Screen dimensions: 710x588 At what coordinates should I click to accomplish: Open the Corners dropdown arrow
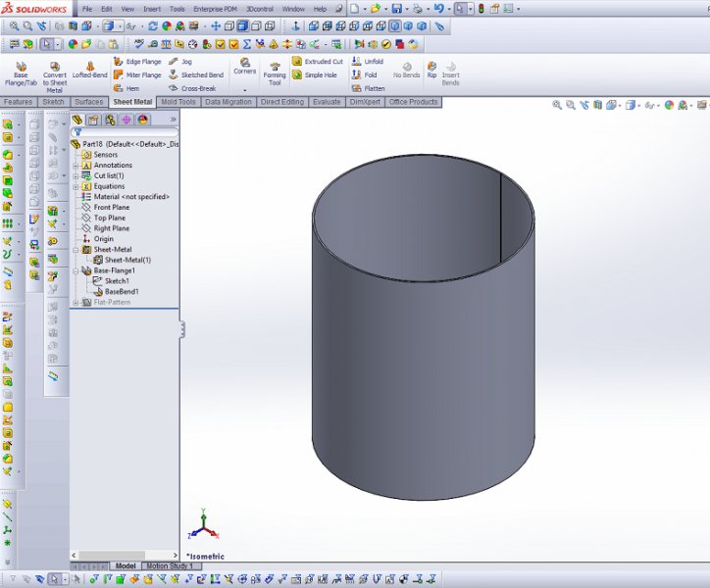point(244,89)
